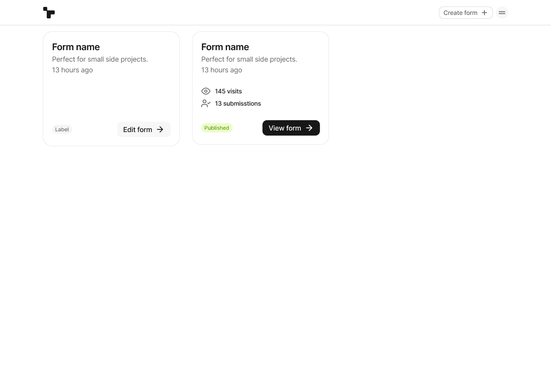This screenshot has height=392, width=551.
Task: Click the description text on the Published card
Action: coord(249,59)
